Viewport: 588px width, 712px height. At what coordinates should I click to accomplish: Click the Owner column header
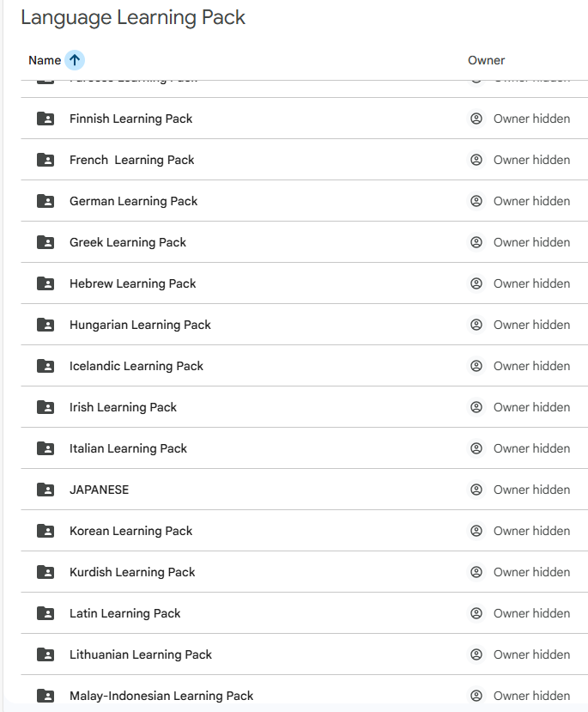point(486,60)
